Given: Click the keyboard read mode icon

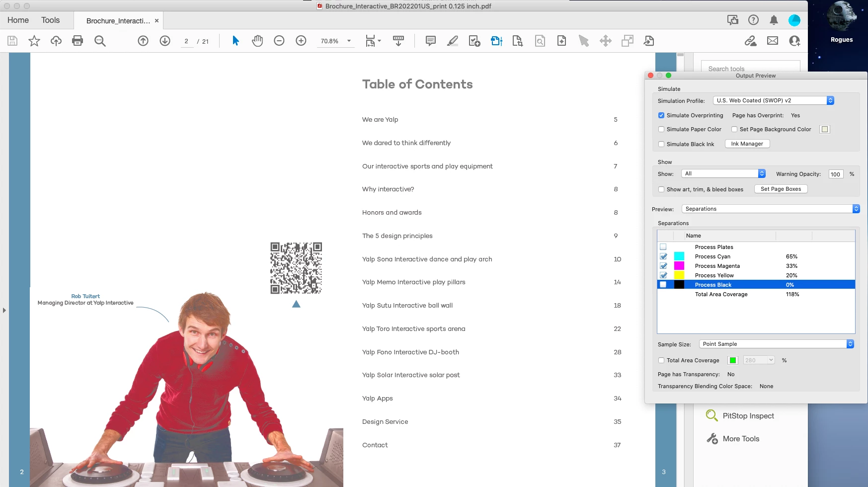Looking at the screenshot, I should [x=398, y=41].
